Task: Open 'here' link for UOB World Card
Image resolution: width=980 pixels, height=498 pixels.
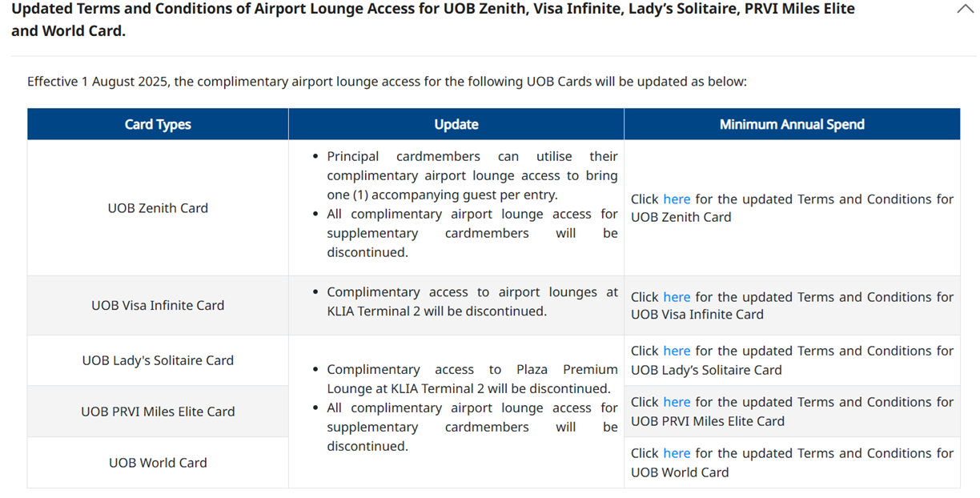Action: [x=676, y=453]
